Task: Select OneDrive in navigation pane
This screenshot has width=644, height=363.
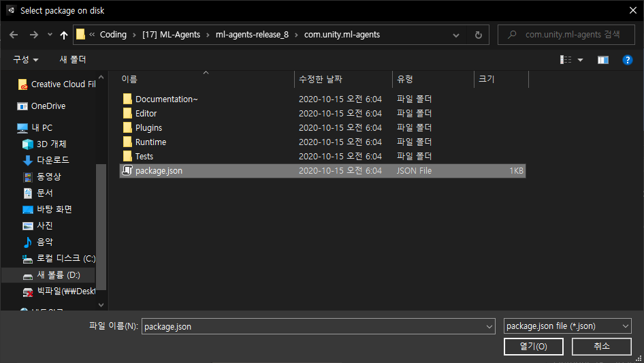Action: coord(41,106)
